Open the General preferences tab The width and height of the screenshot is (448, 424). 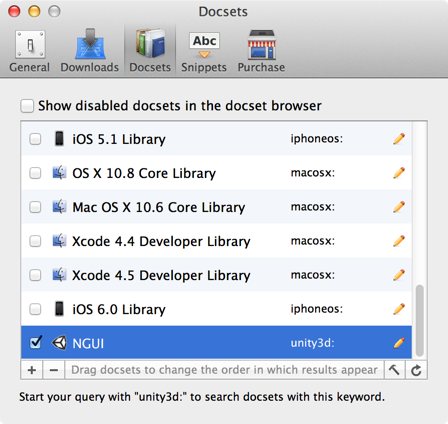(x=30, y=51)
